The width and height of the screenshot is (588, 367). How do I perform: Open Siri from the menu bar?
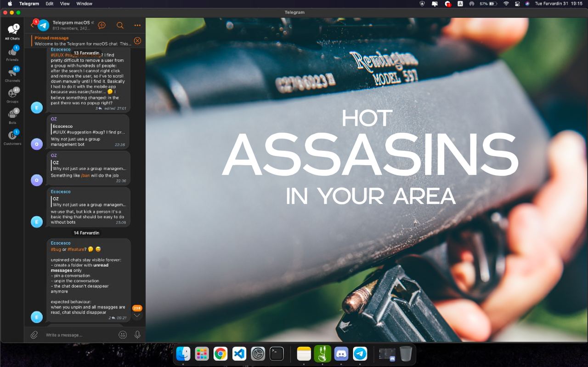click(527, 4)
